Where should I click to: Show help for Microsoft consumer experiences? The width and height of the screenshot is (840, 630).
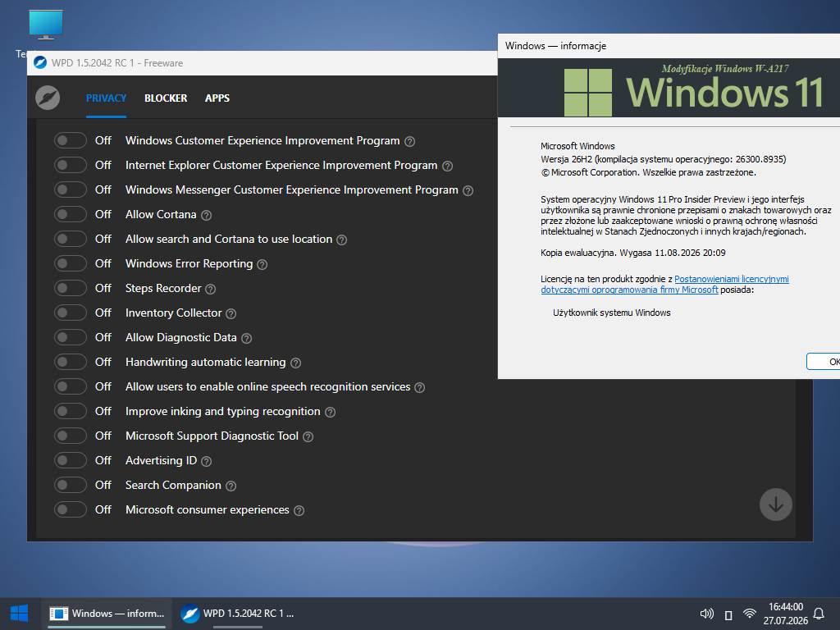click(x=299, y=510)
